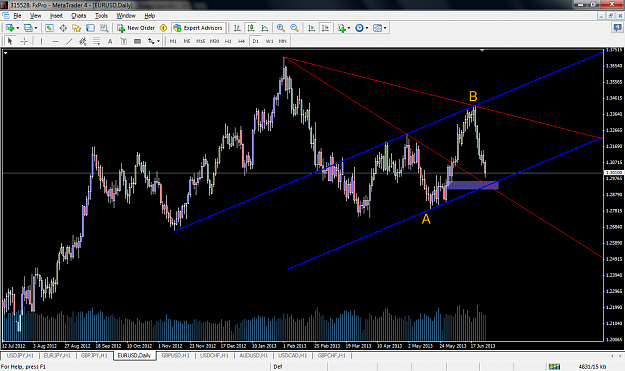
Task: Select the Fibonacci Retracement tool
Action: [96, 41]
